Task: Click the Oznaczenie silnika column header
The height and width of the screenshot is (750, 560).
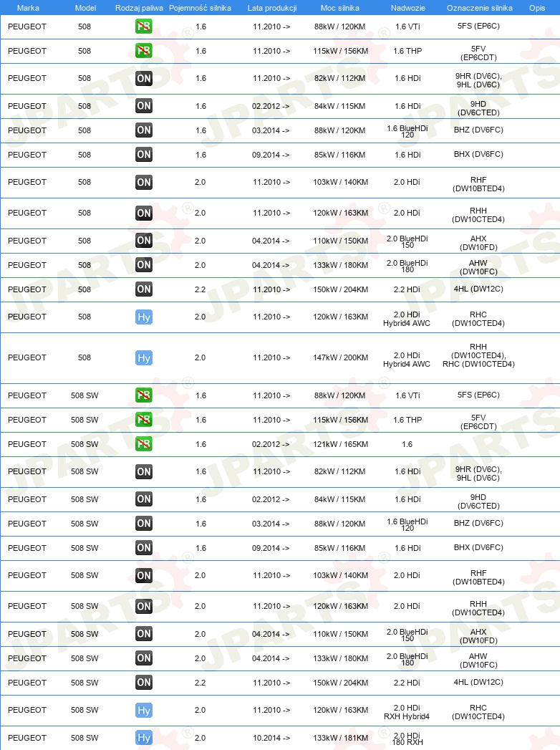Action: [x=480, y=8]
